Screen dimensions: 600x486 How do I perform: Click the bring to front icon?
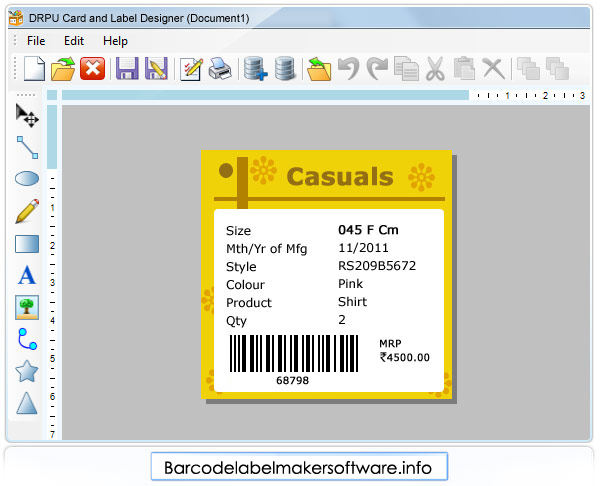528,69
